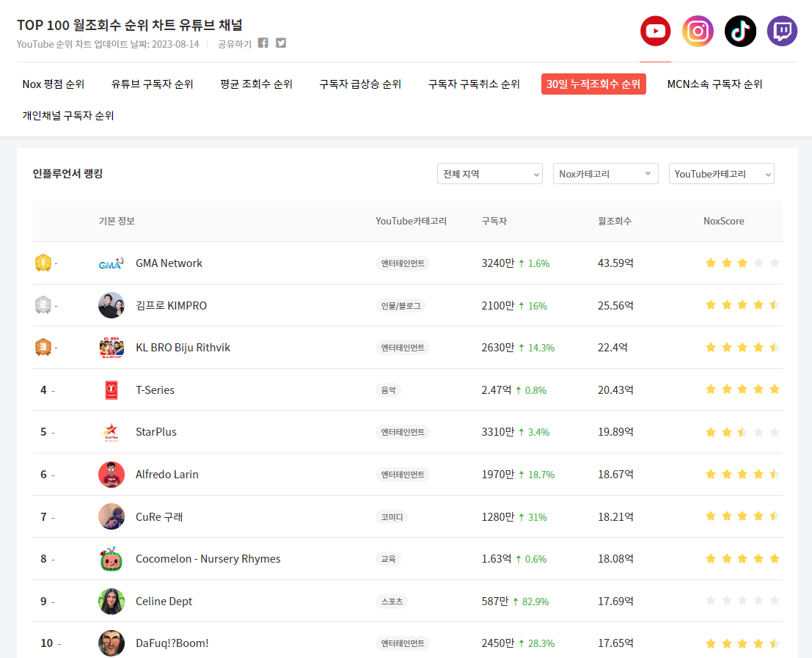
Task: Select the 구독자 구독취소 순위 tab
Action: tap(474, 84)
